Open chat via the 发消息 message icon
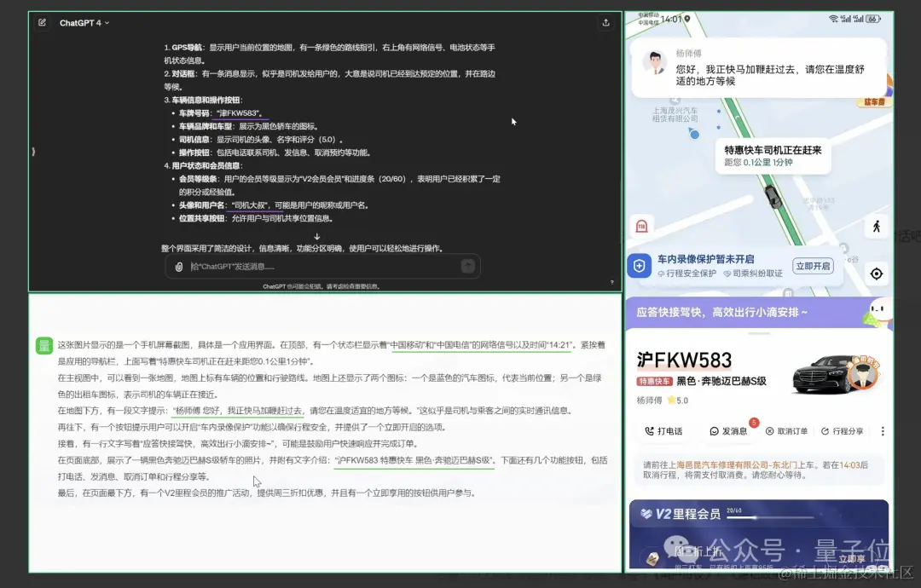The height and width of the screenshot is (588, 921). [715, 430]
